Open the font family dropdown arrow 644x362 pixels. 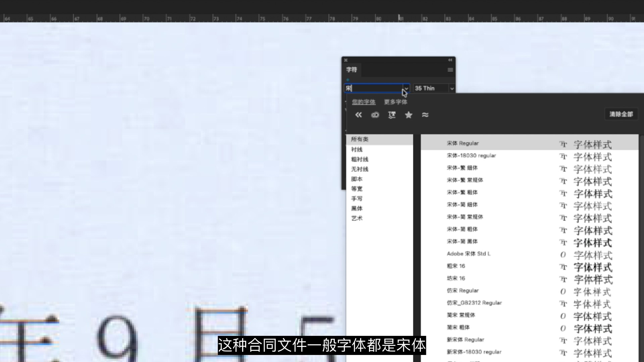pos(406,88)
